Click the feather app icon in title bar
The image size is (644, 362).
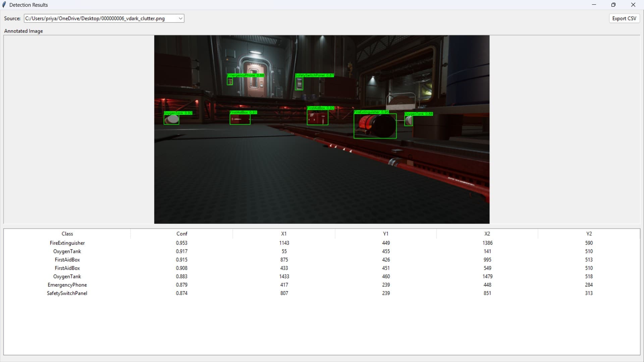click(x=4, y=5)
